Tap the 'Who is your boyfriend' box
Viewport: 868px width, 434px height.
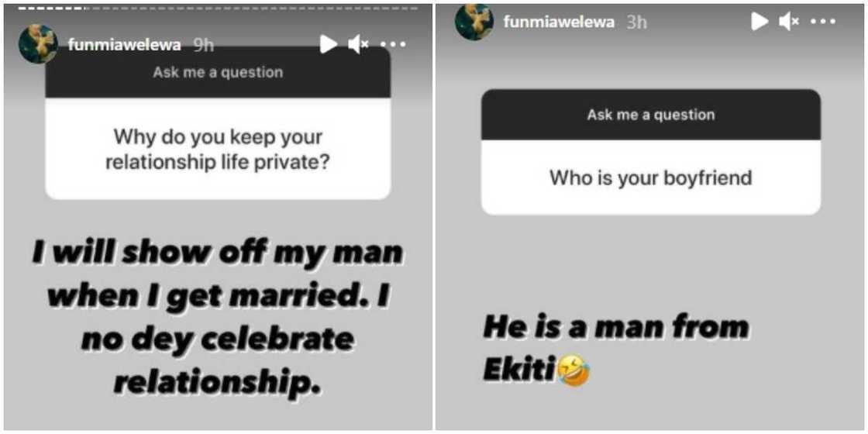(x=651, y=177)
